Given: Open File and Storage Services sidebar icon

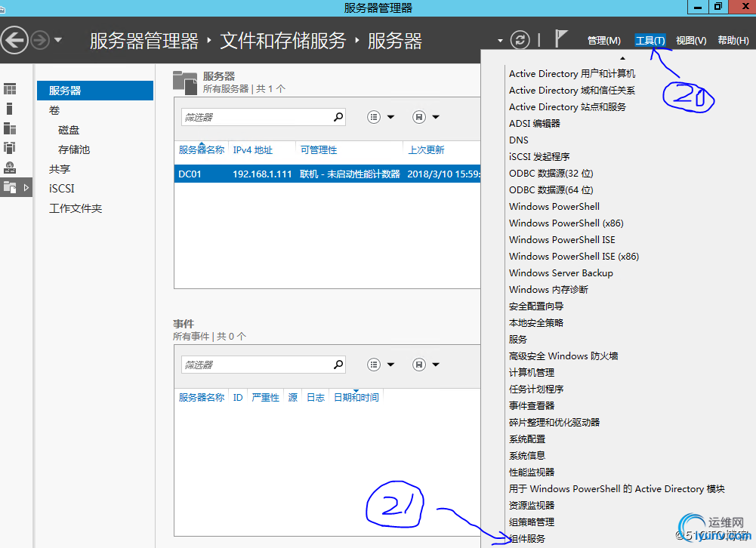Looking at the screenshot, I should (x=10, y=187).
